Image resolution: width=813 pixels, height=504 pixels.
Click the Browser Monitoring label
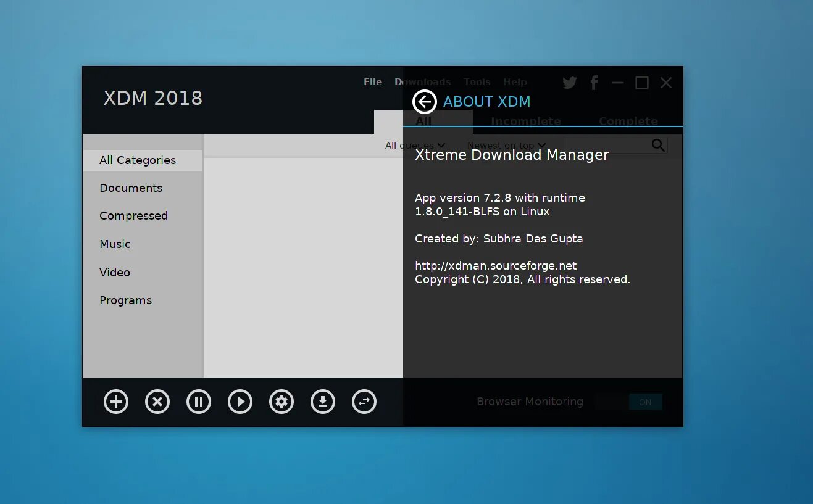coord(530,402)
